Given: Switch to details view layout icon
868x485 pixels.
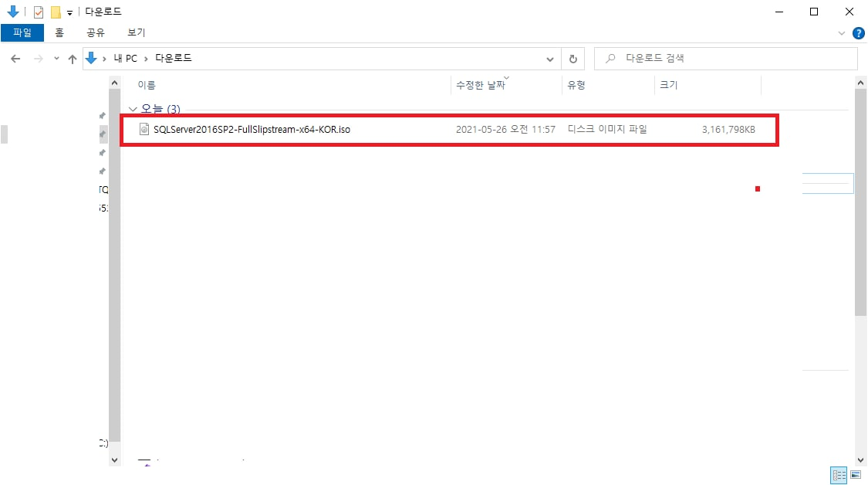Looking at the screenshot, I should click(839, 475).
